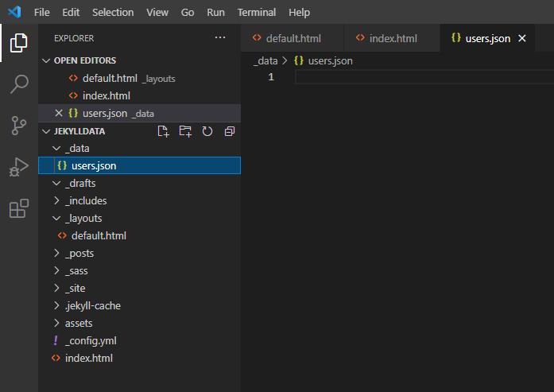Image resolution: width=554 pixels, height=392 pixels.
Task: Close the users.json editor tab
Action: tap(522, 38)
